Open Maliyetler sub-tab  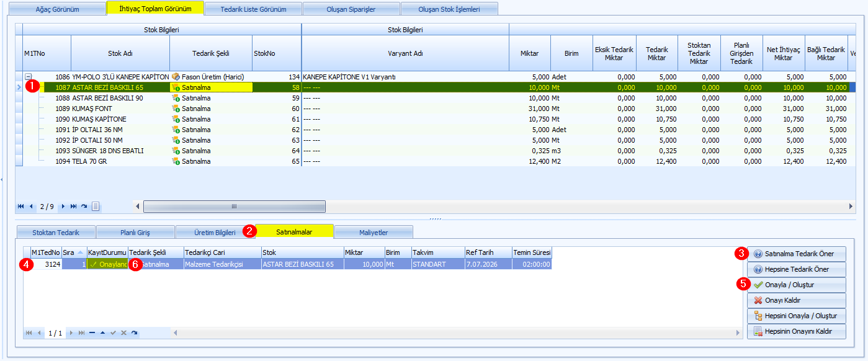click(x=374, y=233)
